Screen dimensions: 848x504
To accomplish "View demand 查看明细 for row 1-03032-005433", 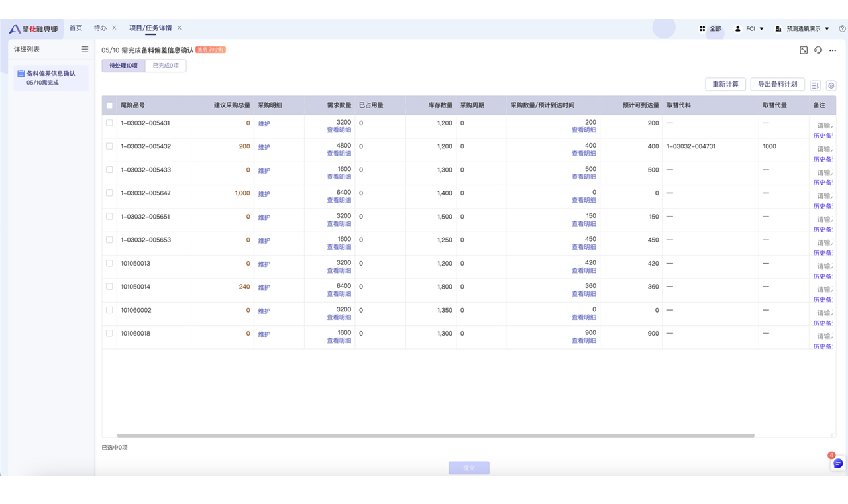I will [x=339, y=177].
